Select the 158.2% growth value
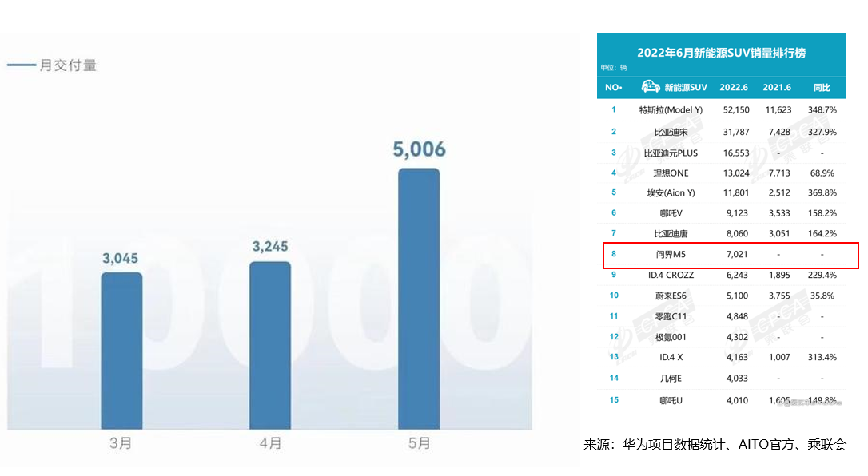The height and width of the screenshot is (476, 868). [x=822, y=213]
